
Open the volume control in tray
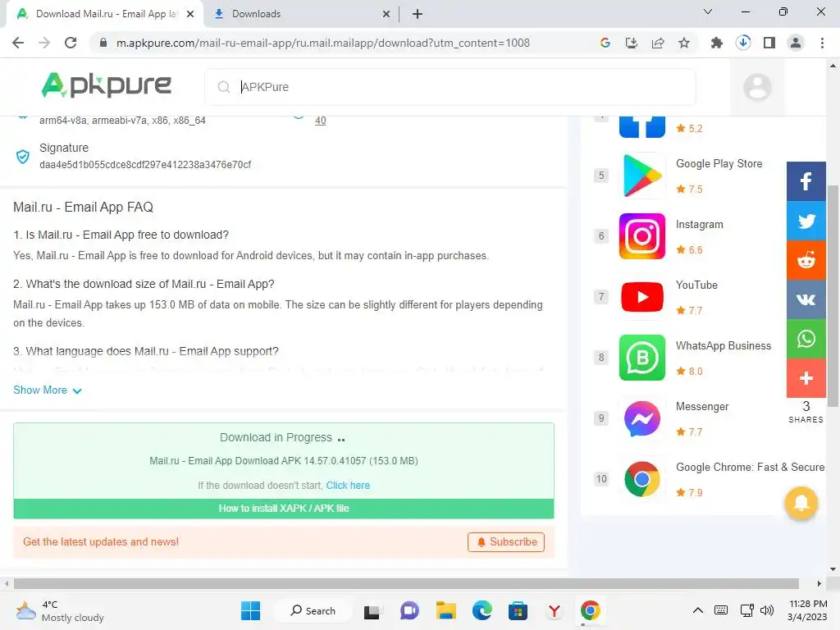pyautogui.click(x=767, y=610)
